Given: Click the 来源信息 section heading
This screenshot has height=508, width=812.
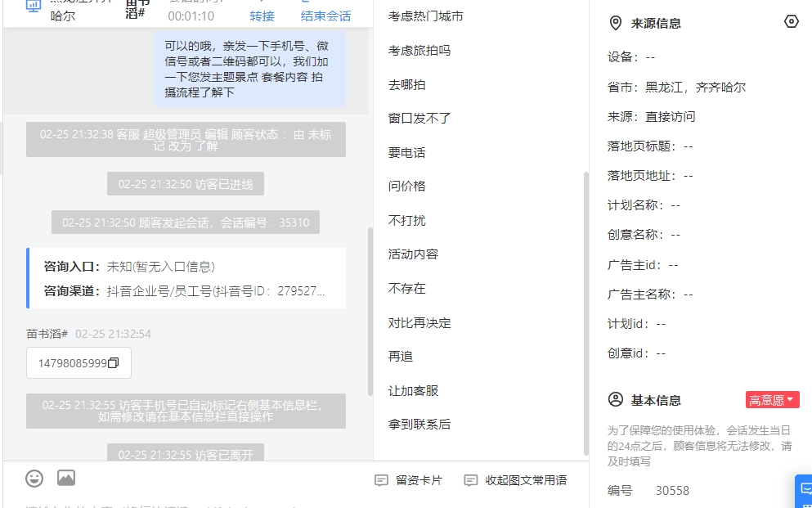Looking at the screenshot, I should [656, 23].
